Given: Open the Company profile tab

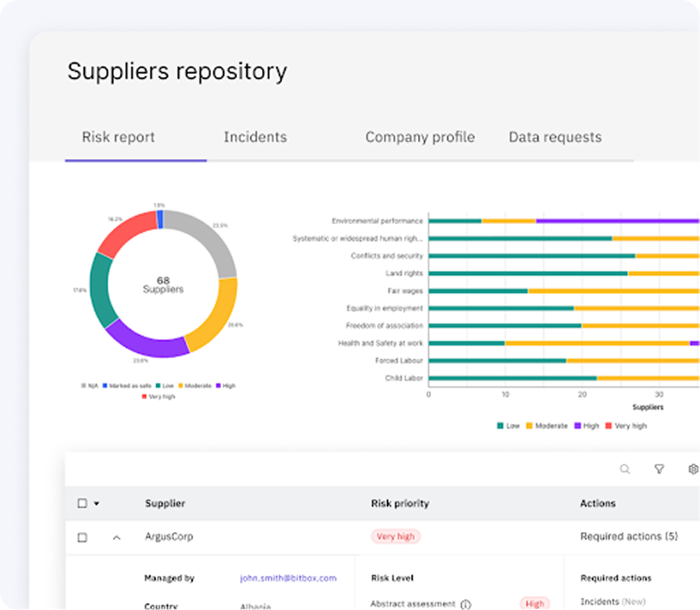Looking at the screenshot, I should [x=420, y=137].
